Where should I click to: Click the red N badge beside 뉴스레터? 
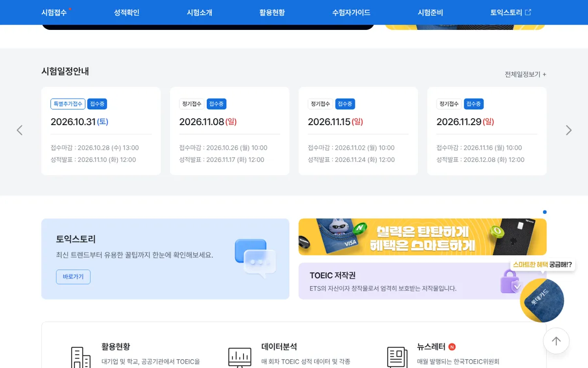pos(452,347)
